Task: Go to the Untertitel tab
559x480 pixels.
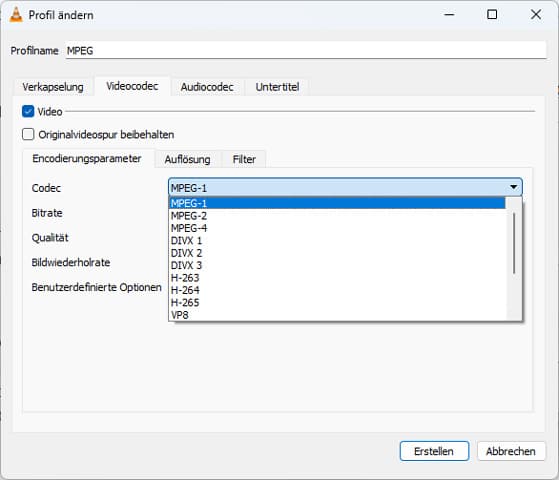Action: point(277,87)
